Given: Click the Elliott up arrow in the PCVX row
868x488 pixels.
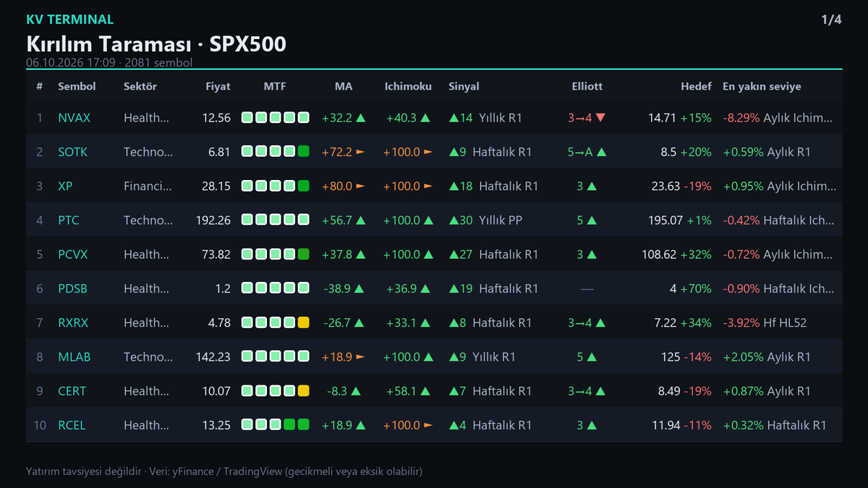Looking at the screenshot, I should 592,254.
